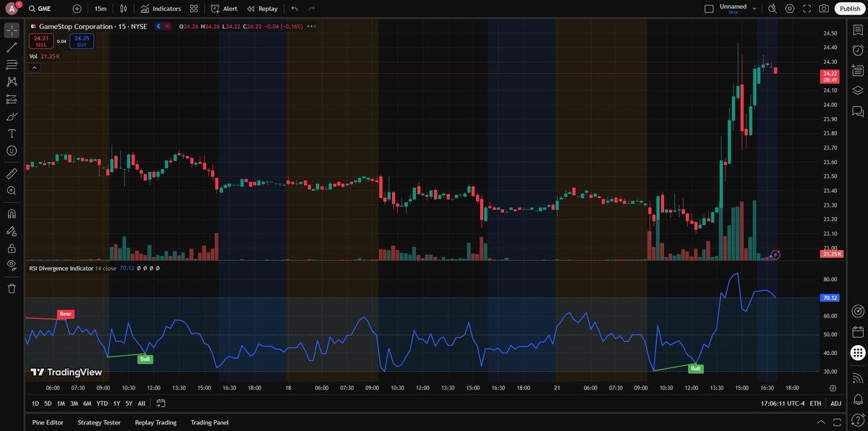Image resolution: width=868 pixels, height=431 pixels.
Task: Click the blue 24.25 BUY button
Action: 81,40
